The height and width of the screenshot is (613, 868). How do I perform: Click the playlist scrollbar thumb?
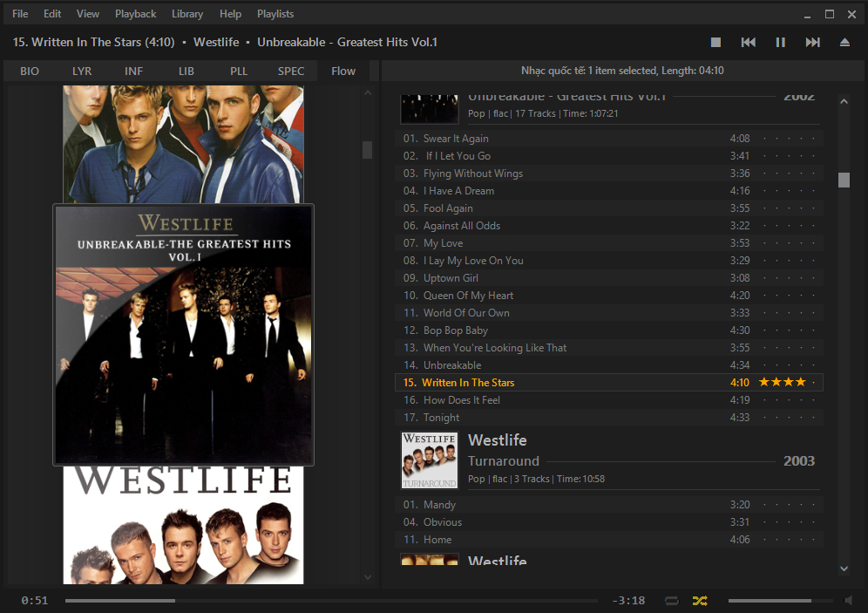844,180
